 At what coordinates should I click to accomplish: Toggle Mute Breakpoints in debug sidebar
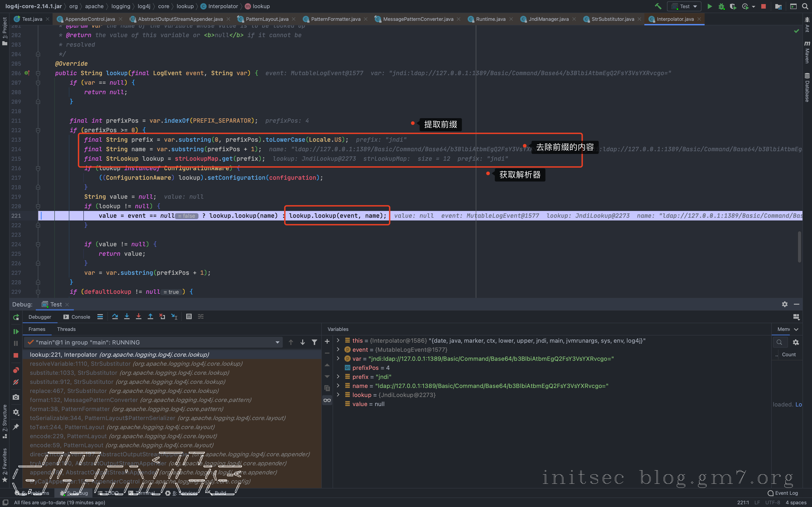click(x=16, y=382)
